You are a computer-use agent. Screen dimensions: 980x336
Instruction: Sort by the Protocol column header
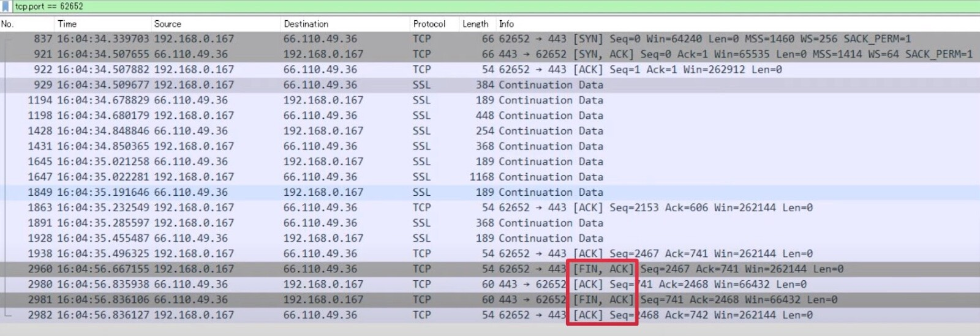click(x=429, y=24)
